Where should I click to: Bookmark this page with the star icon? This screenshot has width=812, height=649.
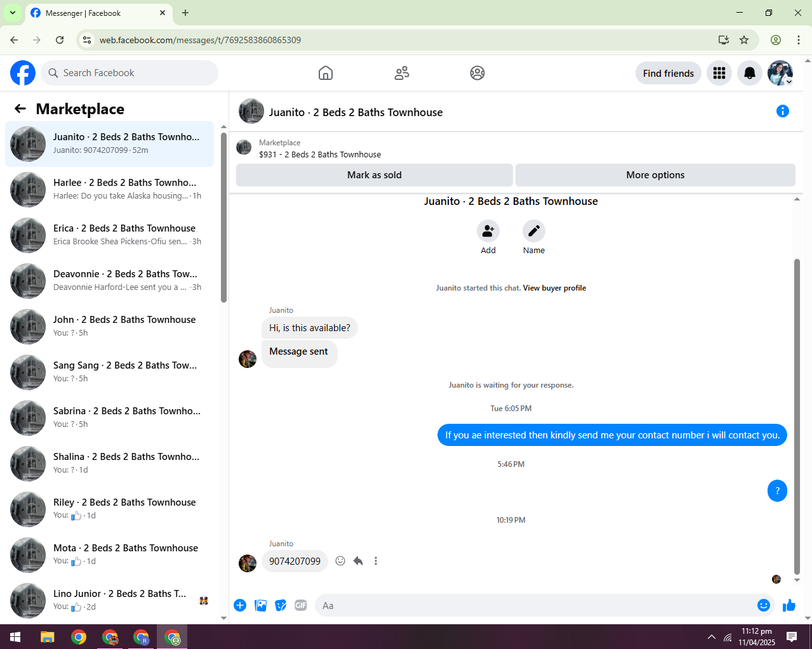[744, 40]
